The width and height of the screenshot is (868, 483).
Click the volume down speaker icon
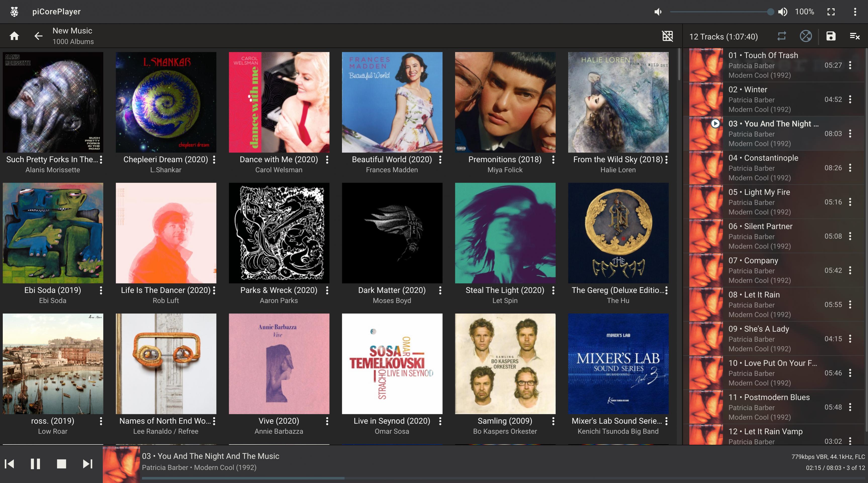[658, 12]
